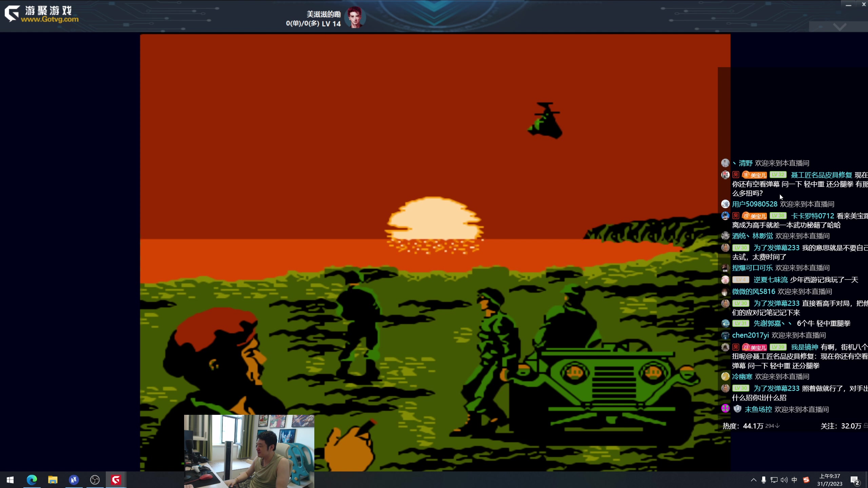Click the pink avatar beside 未鱼场控

pyautogui.click(x=725, y=409)
